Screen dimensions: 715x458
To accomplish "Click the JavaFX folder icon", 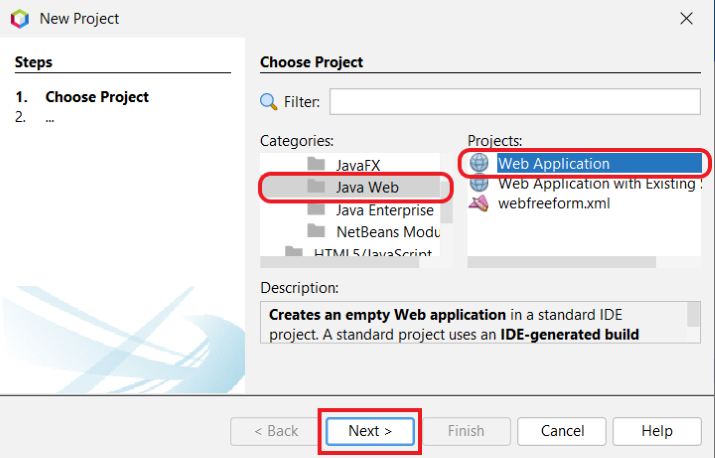I will 317,164.
